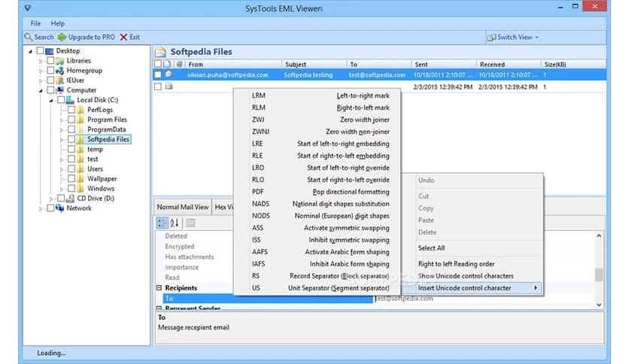629x364 pixels.
Task: Click the Upgrade to PRO arrow icon
Action: (62, 37)
